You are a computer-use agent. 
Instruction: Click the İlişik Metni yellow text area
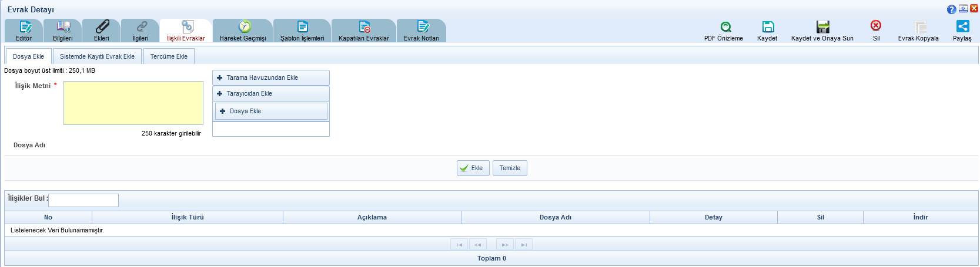pyautogui.click(x=133, y=103)
